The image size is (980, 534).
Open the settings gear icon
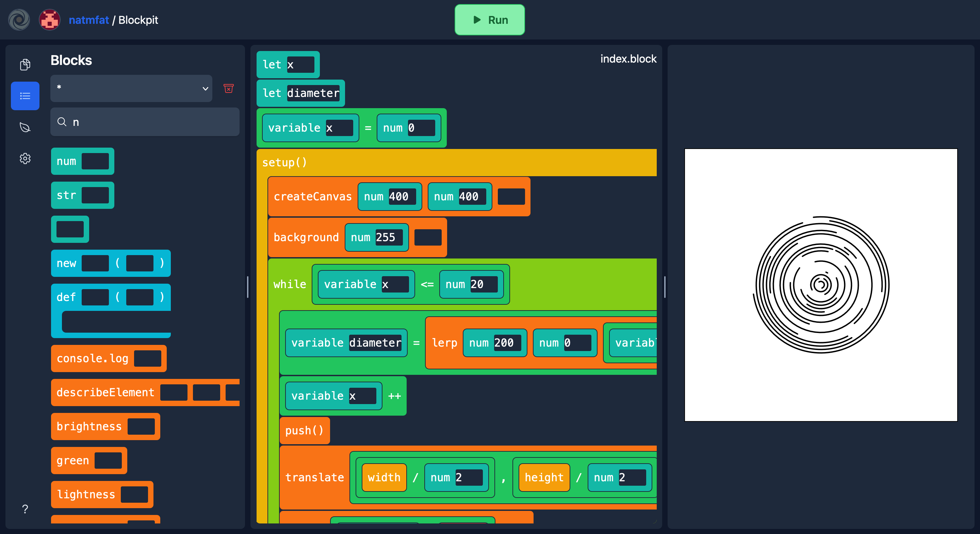pos(25,158)
